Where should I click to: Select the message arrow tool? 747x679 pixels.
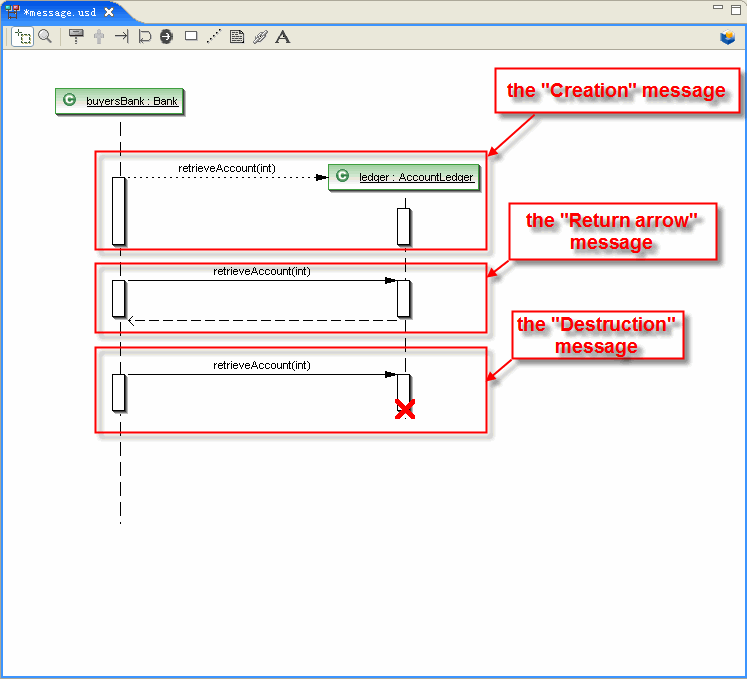click(122, 36)
